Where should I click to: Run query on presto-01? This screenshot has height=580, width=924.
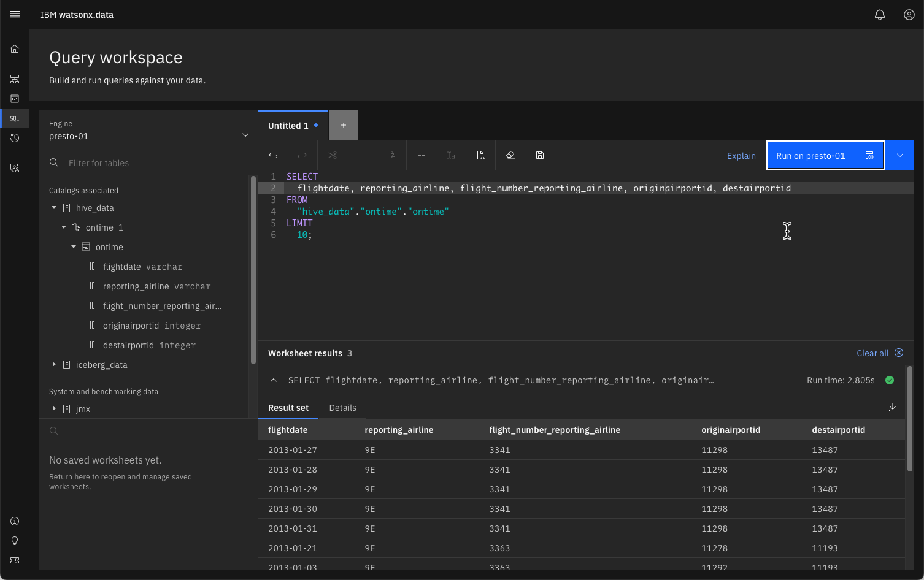[x=825, y=155]
